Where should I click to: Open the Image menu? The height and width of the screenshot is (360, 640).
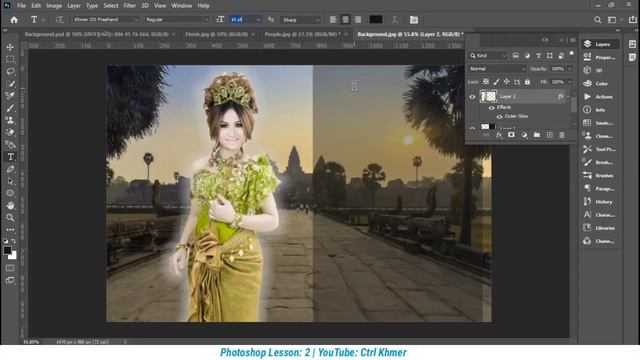pyautogui.click(x=54, y=6)
